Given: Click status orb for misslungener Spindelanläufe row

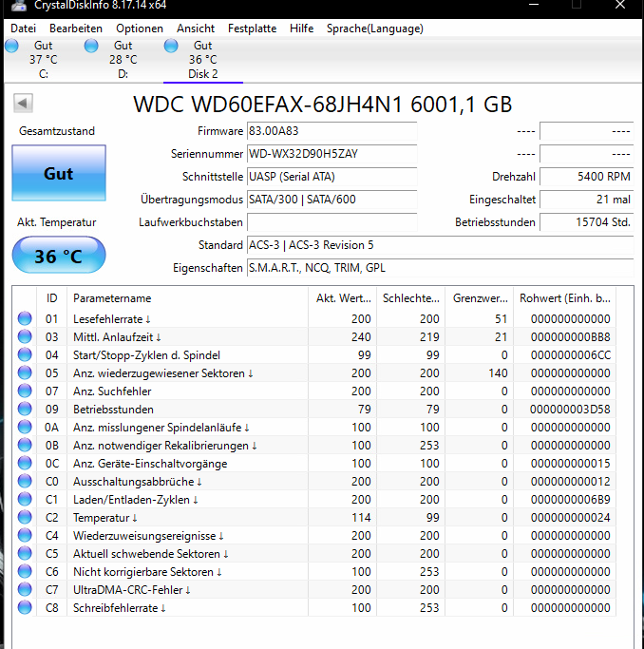Looking at the screenshot, I should [x=25, y=428].
